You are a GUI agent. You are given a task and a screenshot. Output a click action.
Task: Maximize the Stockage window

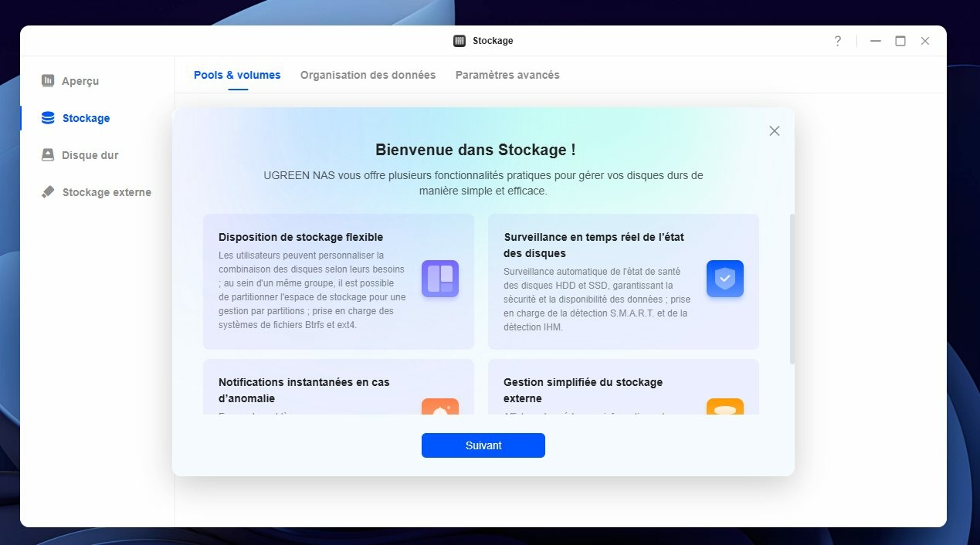click(900, 41)
